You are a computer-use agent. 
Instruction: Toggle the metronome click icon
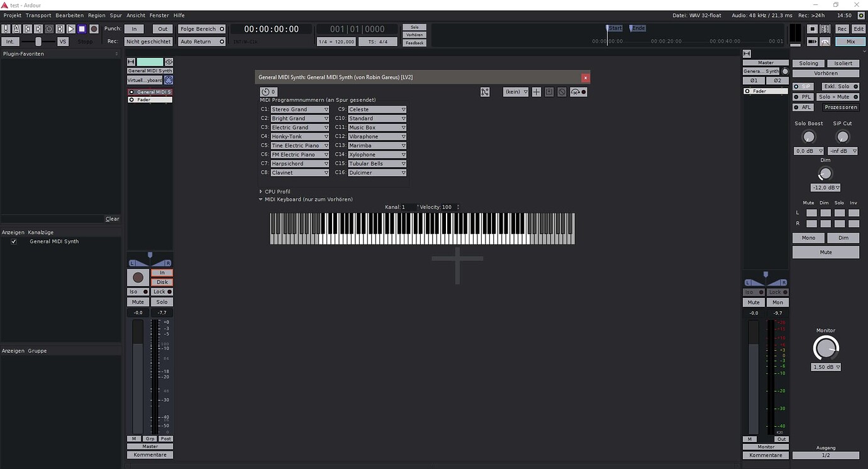tap(16, 29)
